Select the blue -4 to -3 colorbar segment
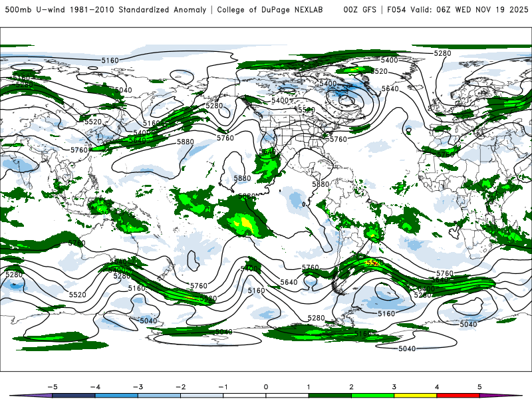The image size is (532, 399). pyautogui.click(x=116, y=396)
